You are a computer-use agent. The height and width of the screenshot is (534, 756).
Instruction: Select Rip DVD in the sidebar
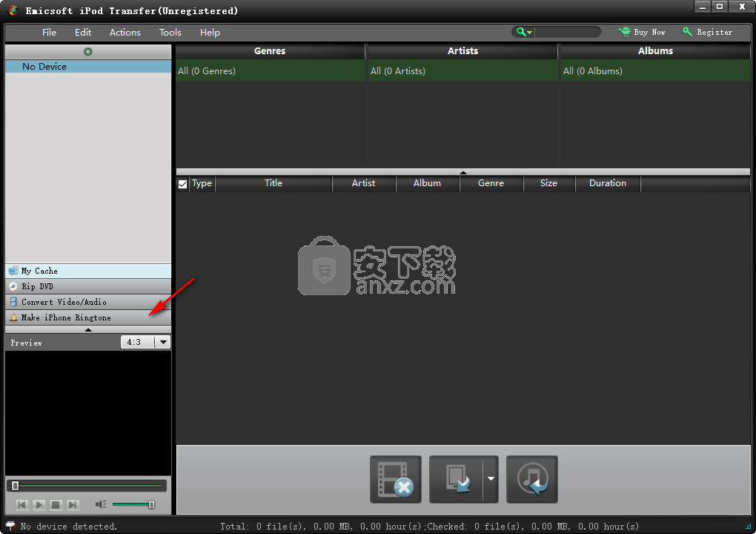click(x=88, y=286)
